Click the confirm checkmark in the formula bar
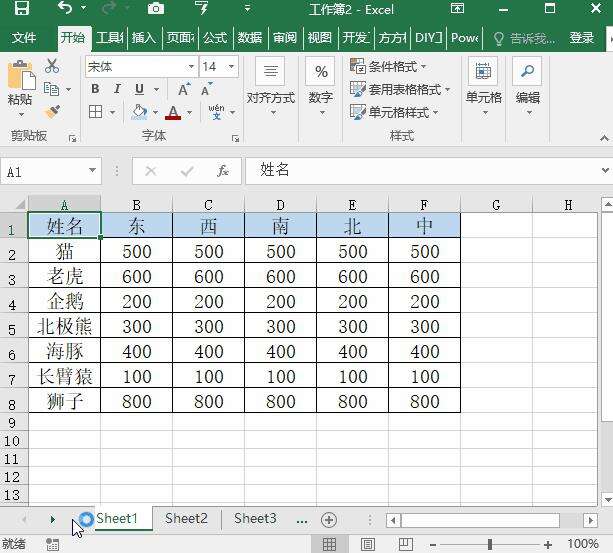Viewport: 613px width, 553px height. pyautogui.click(x=187, y=171)
